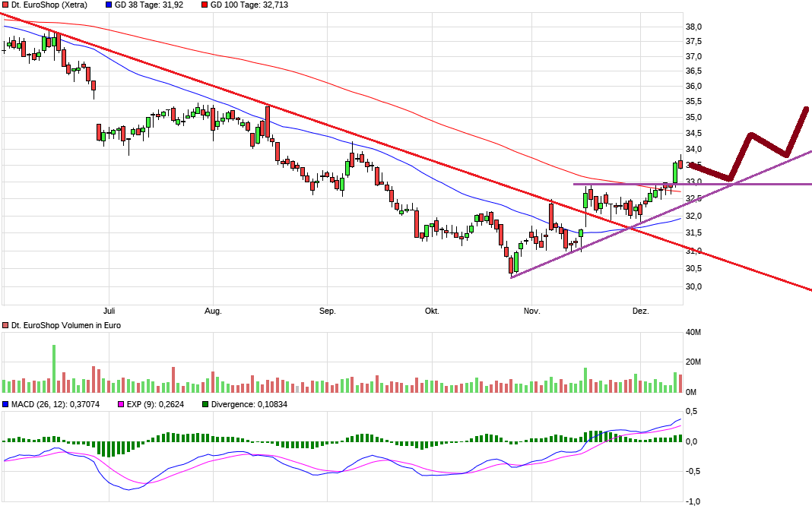The width and height of the screenshot is (812, 509).
Task: Click the GD 100 Tage: 32,713 label
Action: (x=251, y=5)
